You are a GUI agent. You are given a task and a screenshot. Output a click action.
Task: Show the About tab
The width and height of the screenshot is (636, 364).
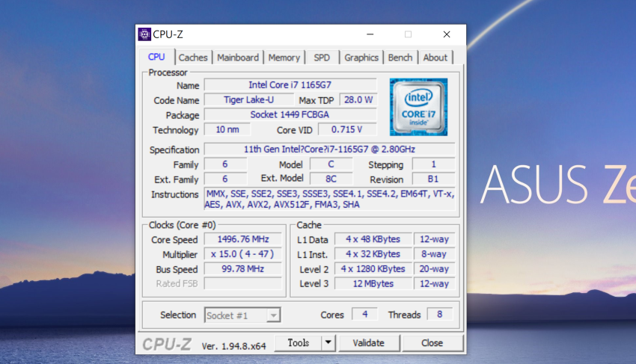point(435,58)
